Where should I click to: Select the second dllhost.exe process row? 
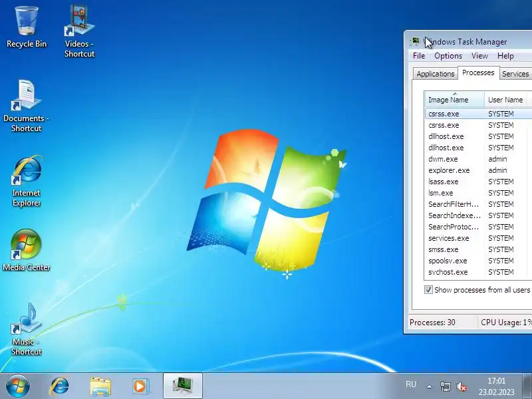(478, 148)
